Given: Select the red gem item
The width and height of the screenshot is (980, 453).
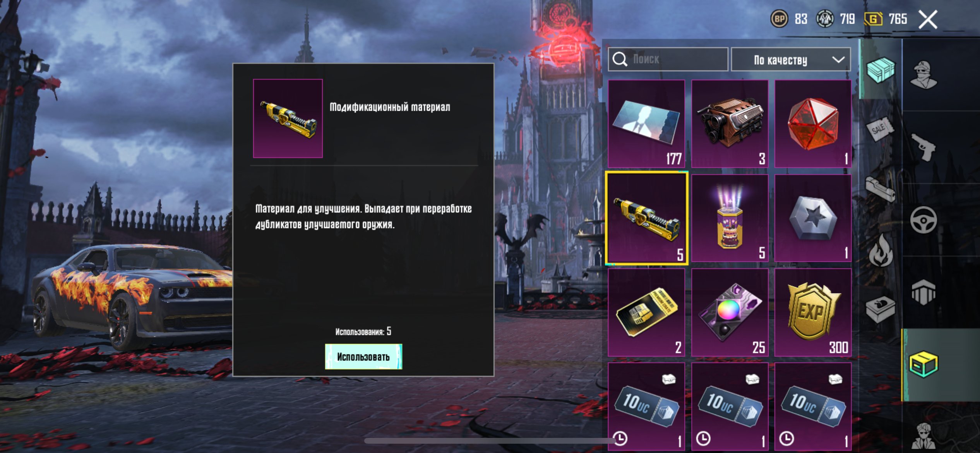Looking at the screenshot, I should [x=813, y=124].
